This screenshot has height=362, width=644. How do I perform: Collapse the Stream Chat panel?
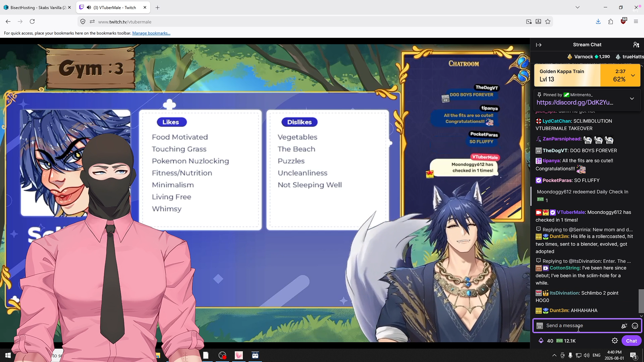pos(539,45)
